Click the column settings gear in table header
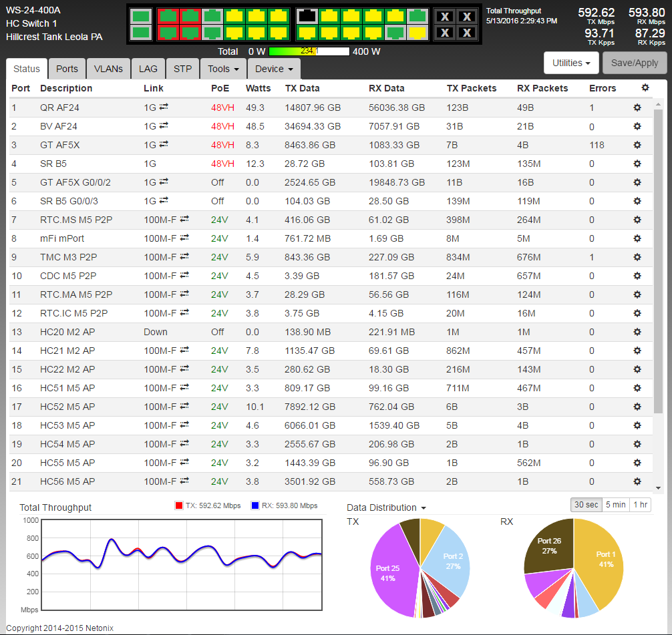672x635 pixels. (x=645, y=88)
